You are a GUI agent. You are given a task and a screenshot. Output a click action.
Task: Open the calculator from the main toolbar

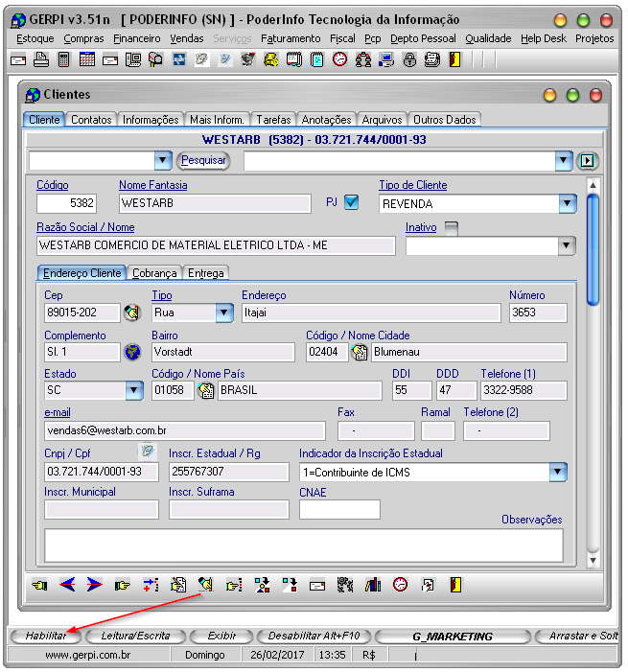coord(63,59)
